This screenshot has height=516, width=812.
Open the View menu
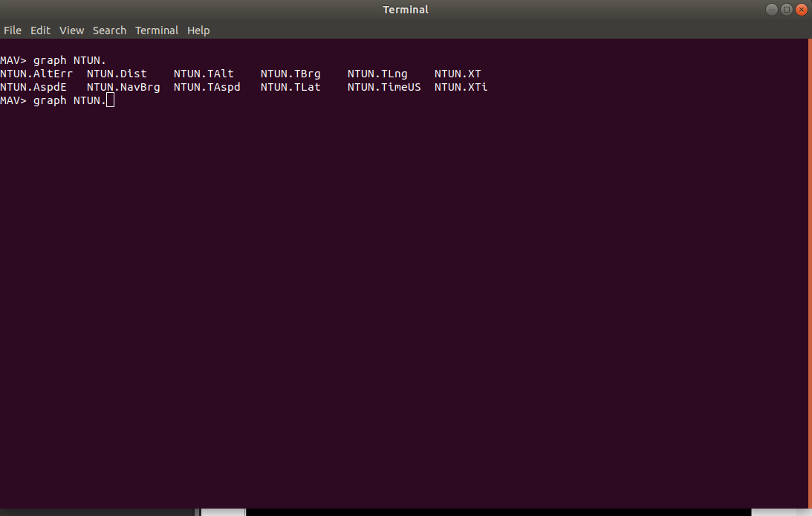(x=72, y=30)
